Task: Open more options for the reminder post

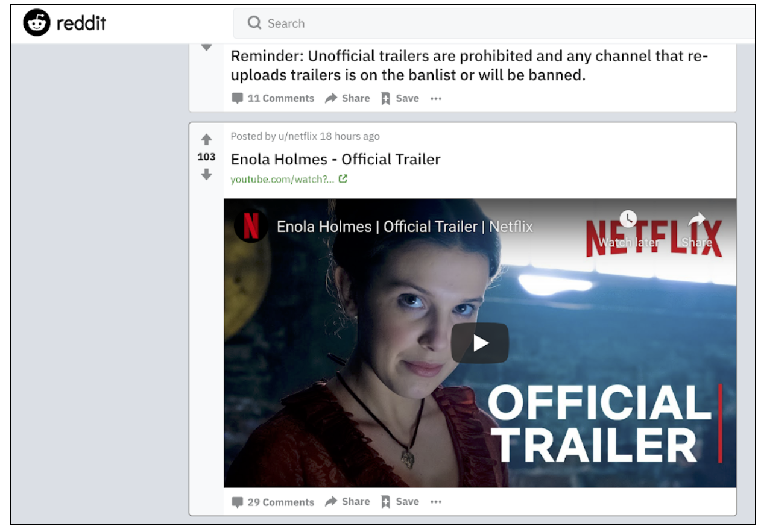Action: click(x=436, y=98)
